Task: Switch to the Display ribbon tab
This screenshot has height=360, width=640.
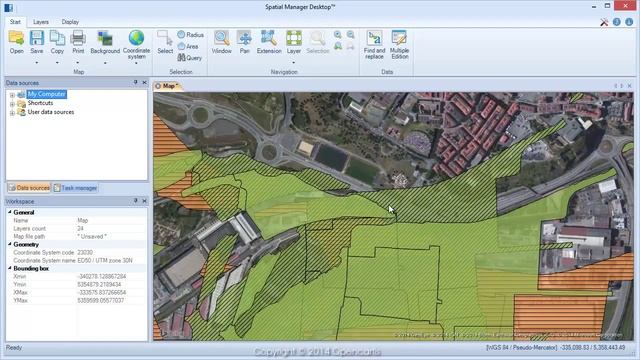Action: coord(70,22)
